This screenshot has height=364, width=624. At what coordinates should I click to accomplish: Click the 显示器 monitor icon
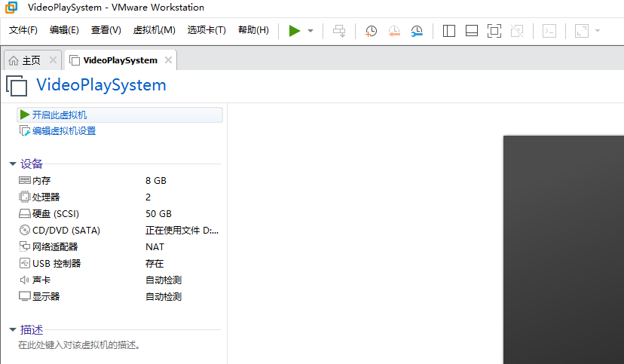25,296
